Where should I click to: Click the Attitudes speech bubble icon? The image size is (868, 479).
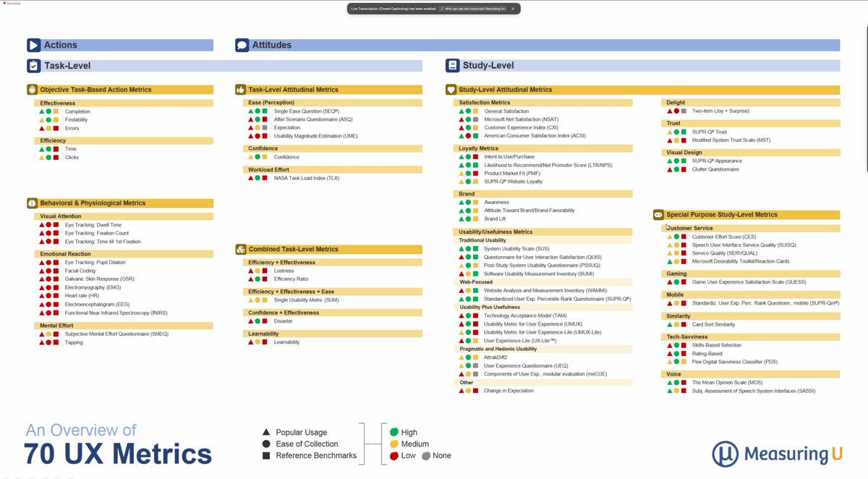(x=242, y=45)
